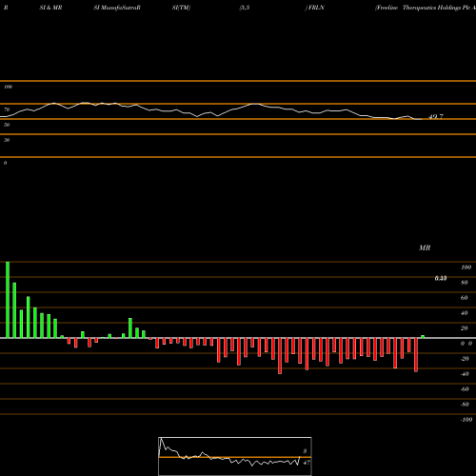Click the 'SI MunafaSutraR' header text

click(117, 8)
